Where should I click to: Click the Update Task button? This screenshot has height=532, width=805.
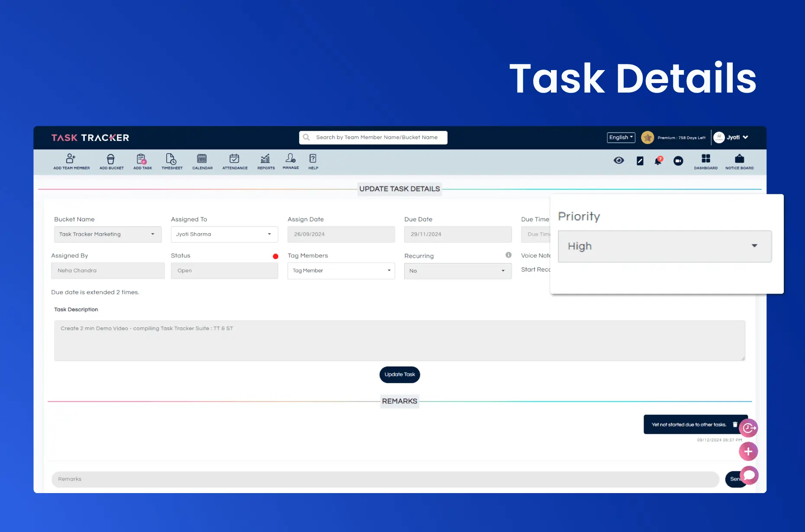399,375
